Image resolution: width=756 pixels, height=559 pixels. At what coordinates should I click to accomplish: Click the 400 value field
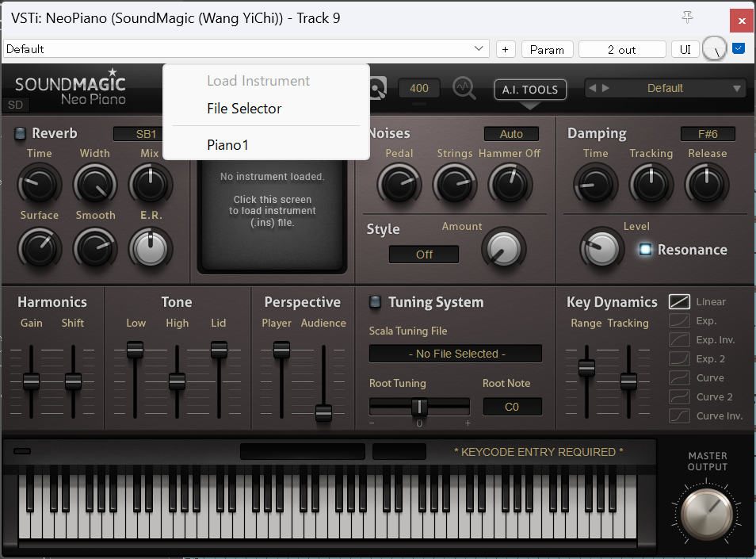(x=419, y=88)
